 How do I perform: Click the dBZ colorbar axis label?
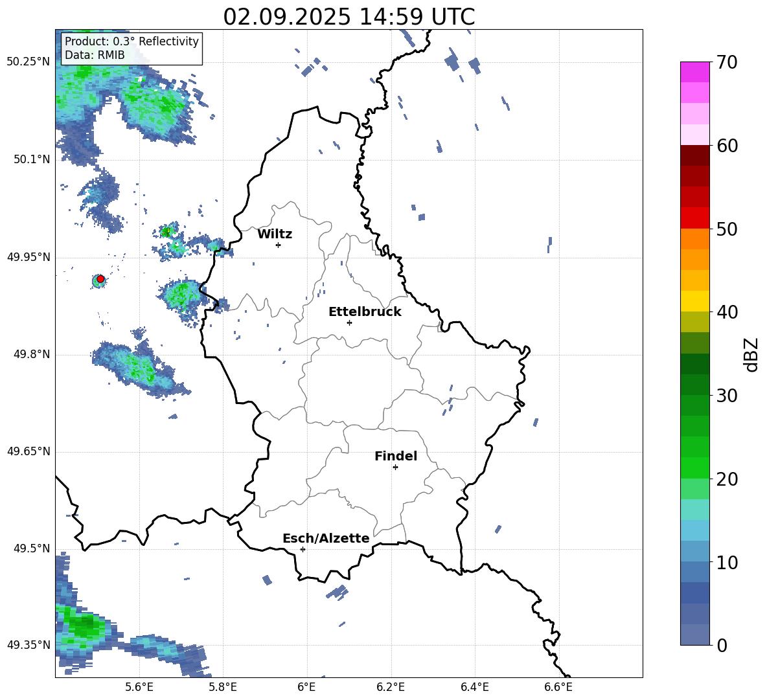point(752,354)
